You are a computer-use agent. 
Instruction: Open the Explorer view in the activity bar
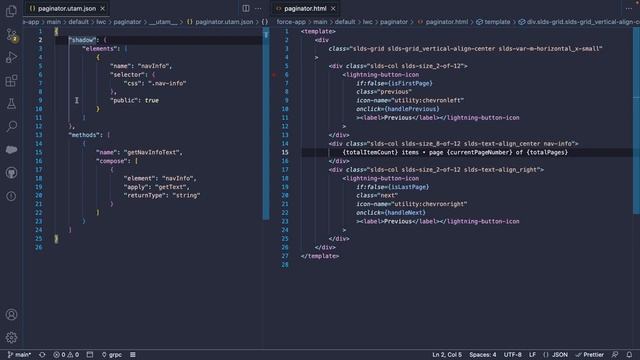tap(11, 11)
